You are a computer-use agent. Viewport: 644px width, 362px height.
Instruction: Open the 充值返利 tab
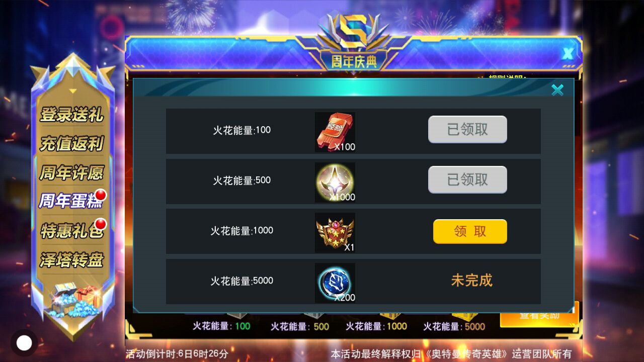(72, 144)
